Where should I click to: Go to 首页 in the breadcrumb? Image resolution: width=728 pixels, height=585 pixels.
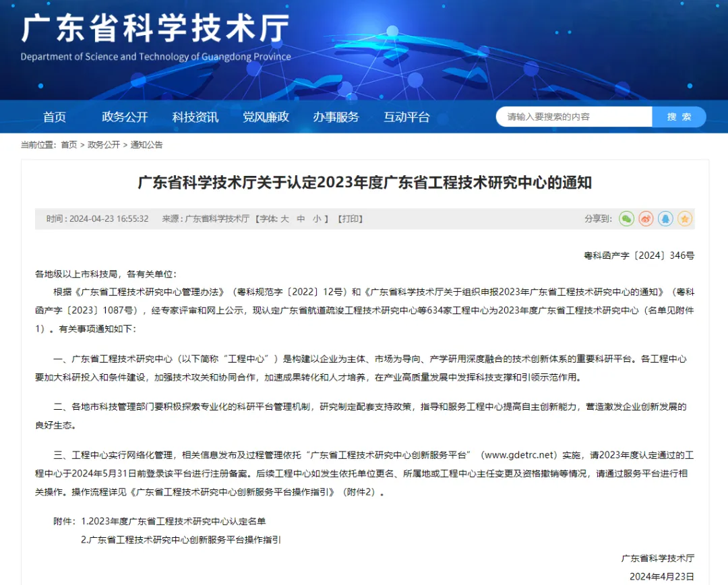pyautogui.click(x=69, y=145)
